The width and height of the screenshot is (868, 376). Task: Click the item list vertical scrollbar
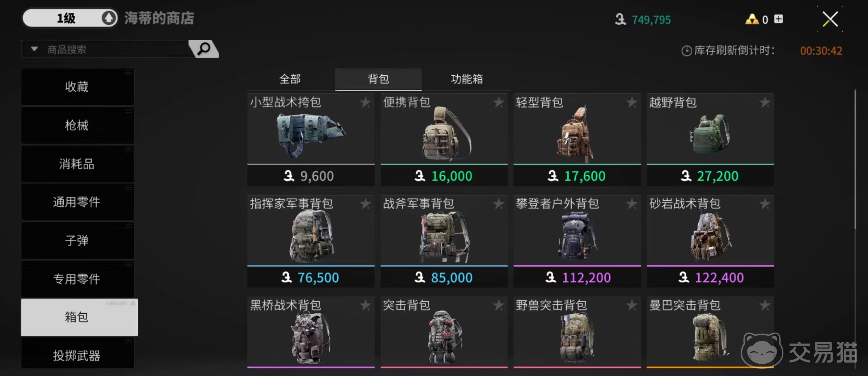point(855,159)
